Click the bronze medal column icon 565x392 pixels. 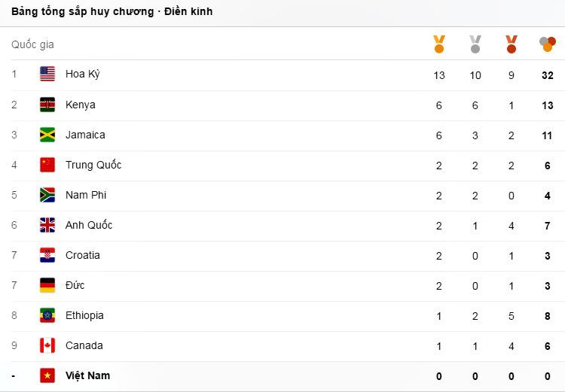[x=512, y=44]
